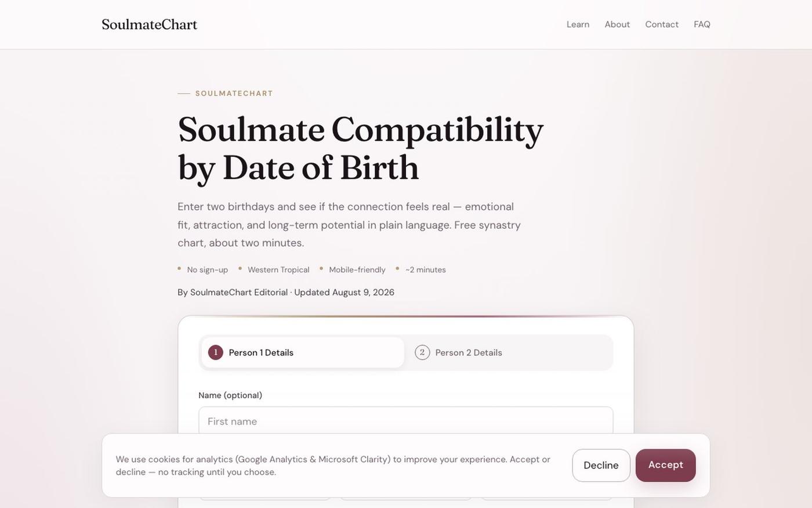Click the SoulmateChart logo in header
The image size is (812, 508).
149,24
